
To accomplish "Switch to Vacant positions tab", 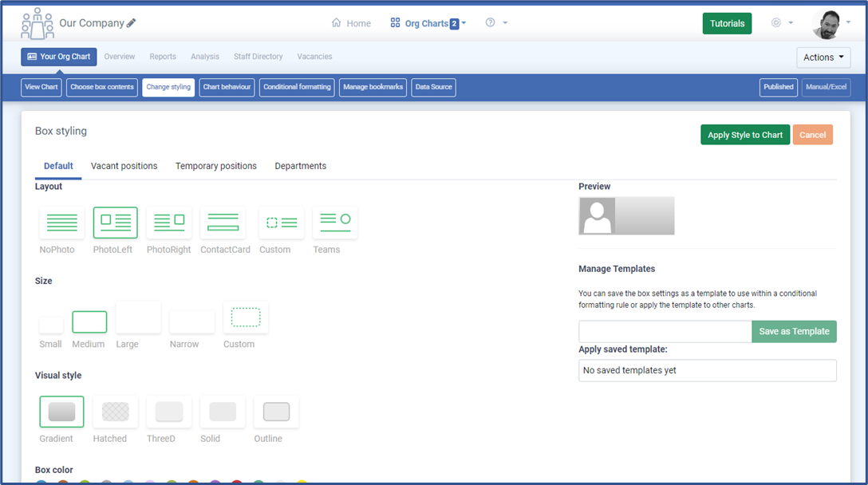I will [x=124, y=166].
